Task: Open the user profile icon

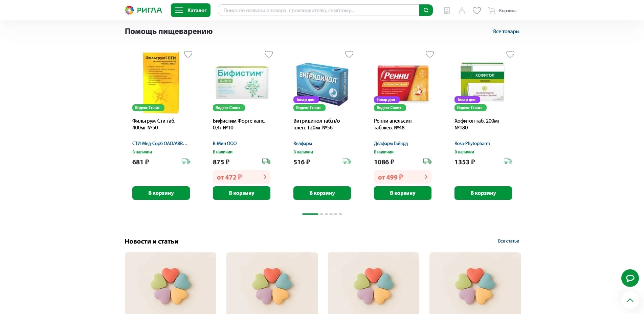Action: coord(462,11)
